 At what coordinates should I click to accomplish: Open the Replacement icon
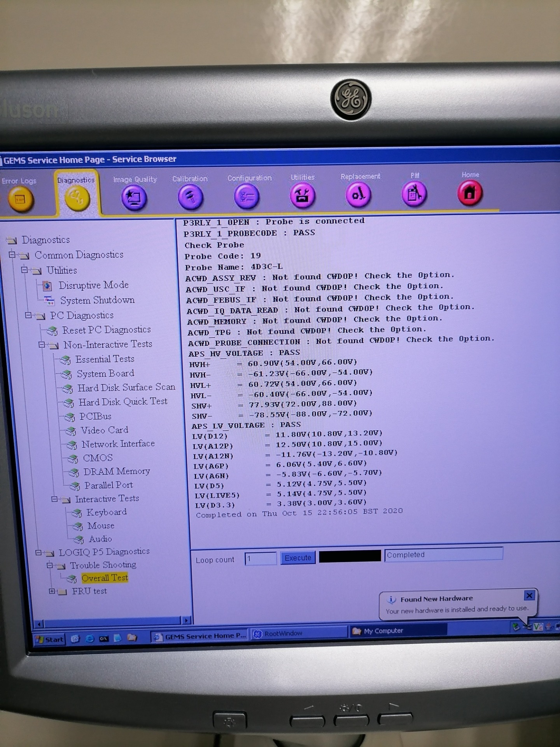(359, 194)
